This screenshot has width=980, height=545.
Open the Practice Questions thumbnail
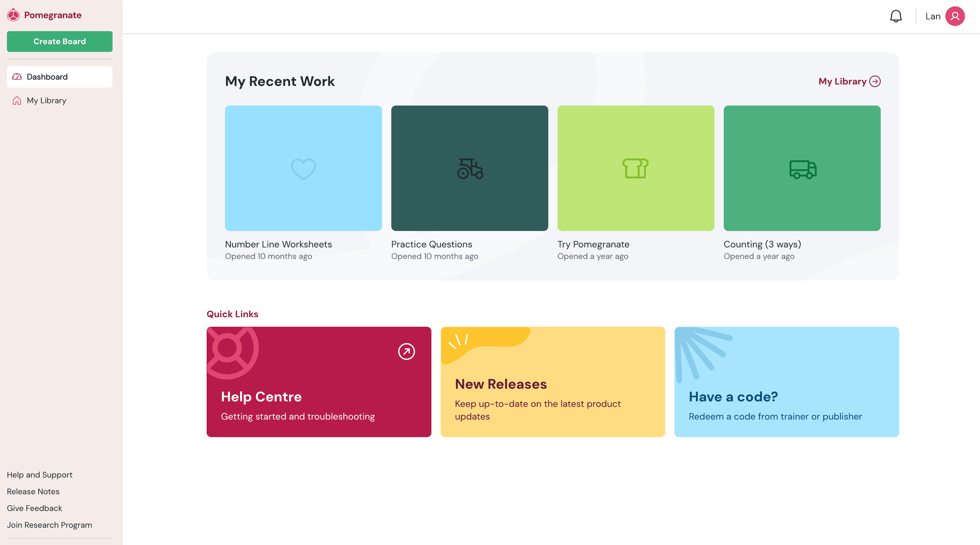point(470,168)
